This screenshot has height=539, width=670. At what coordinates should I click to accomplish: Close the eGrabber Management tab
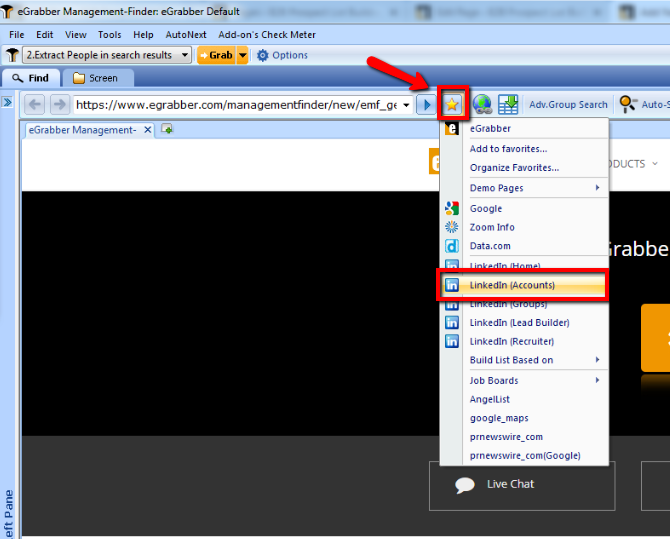(147, 130)
